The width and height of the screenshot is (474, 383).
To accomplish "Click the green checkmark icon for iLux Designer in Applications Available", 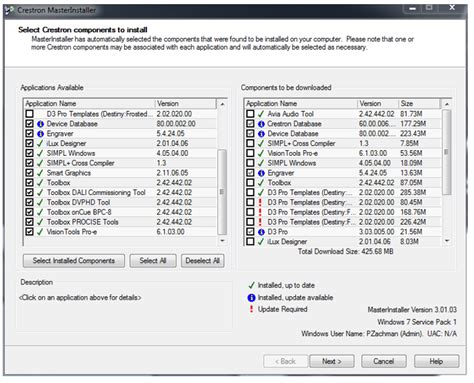I will click(x=40, y=143).
